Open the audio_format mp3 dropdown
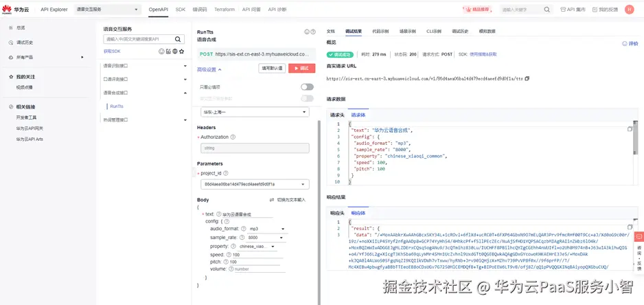 click(x=267, y=229)
